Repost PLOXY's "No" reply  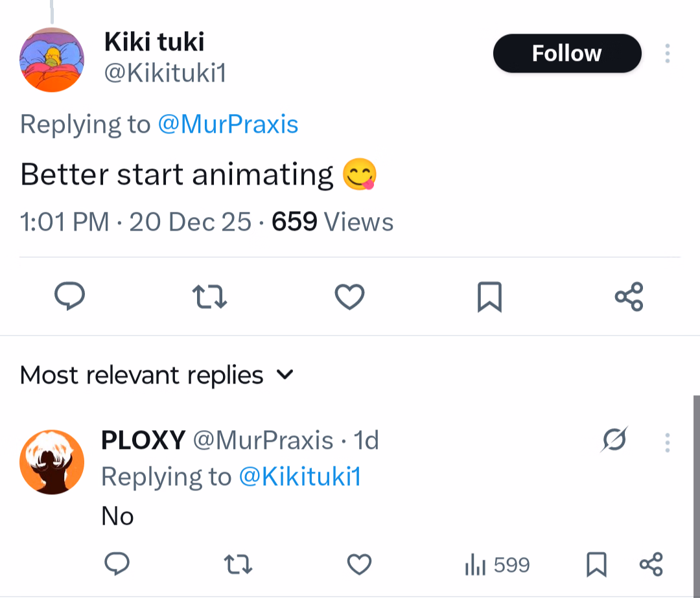pos(237,565)
